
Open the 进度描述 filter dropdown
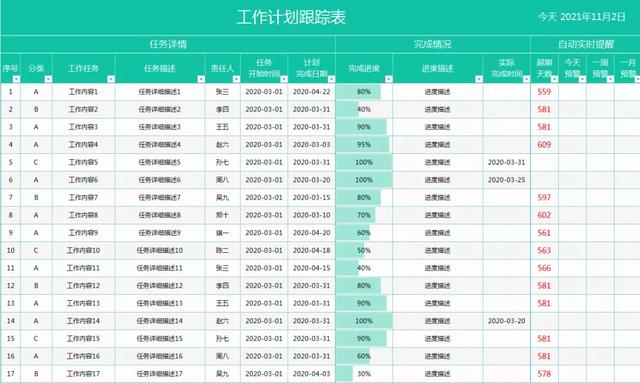pyautogui.click(x=479, y=79)
